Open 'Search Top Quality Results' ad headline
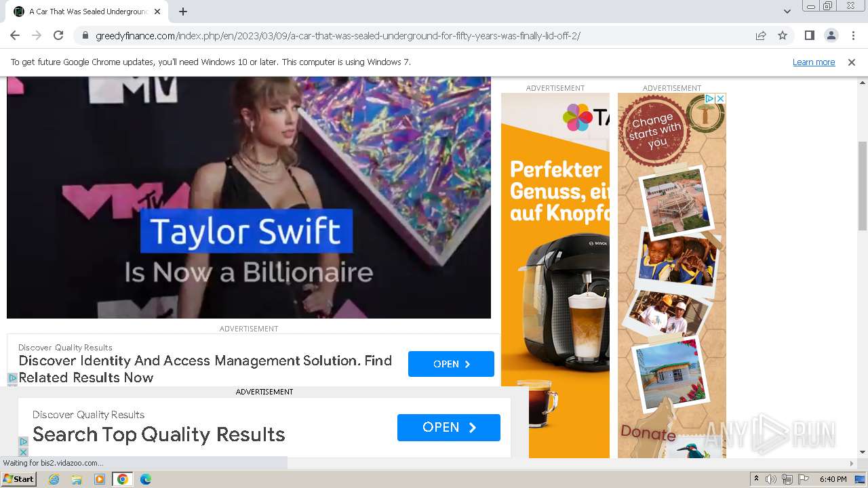The image size is (868, 488). tap(159, 434)
